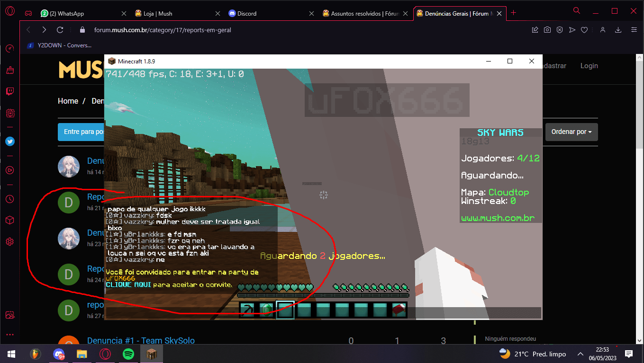The image size is (644, 363).
Task: Go back with the browser back arrow
Action: pyautogui.click(x=28, y=30)
